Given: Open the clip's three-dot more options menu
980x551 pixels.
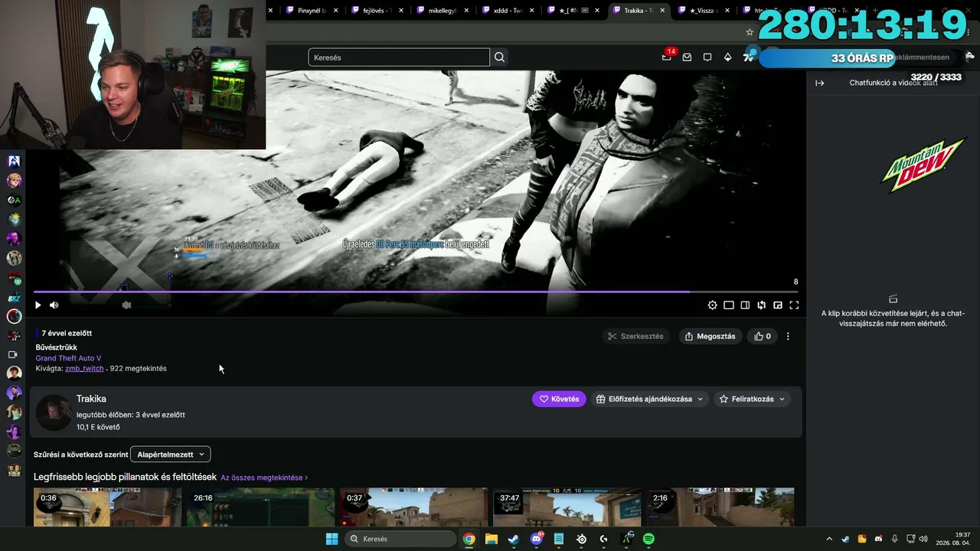Looking at the screenshot, I should [788, 336].
